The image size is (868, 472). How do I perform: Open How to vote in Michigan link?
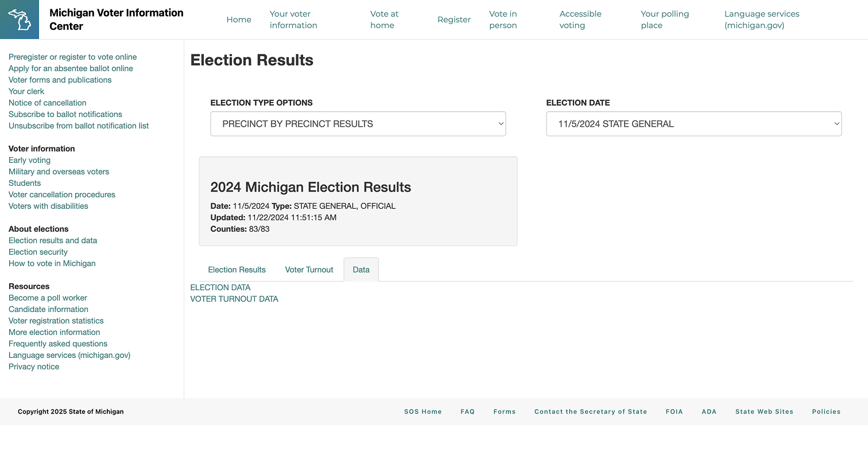pyautogui.click(x=52, y=263)
